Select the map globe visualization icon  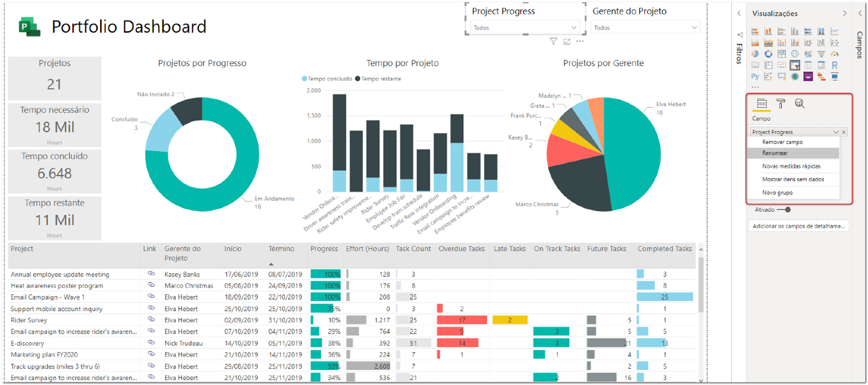click(x=795, y=53)
